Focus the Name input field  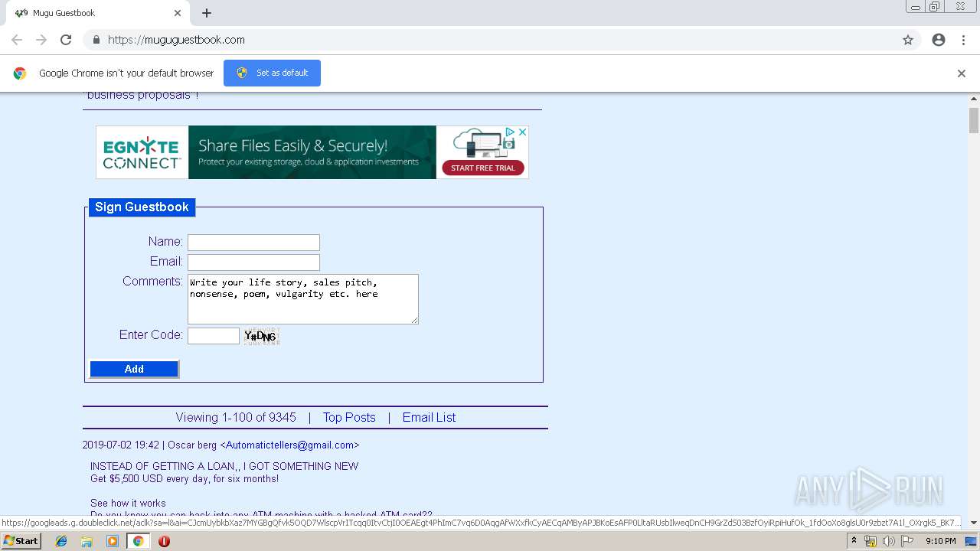(x=253, y=243)
